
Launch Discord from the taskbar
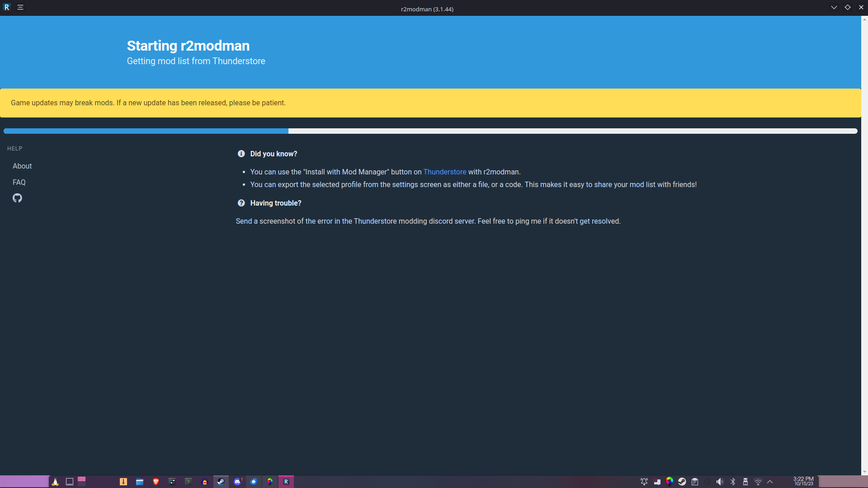coord(237,482)
